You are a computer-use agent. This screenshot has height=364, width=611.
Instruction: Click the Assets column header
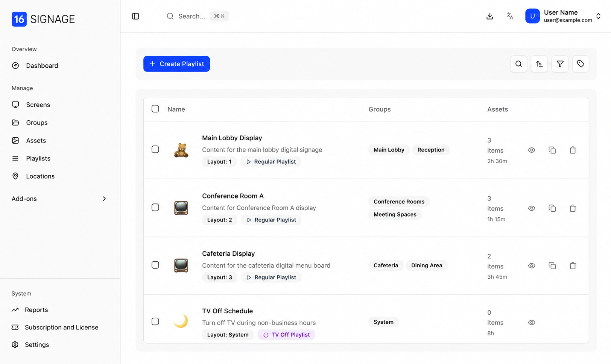click(497, 109)
